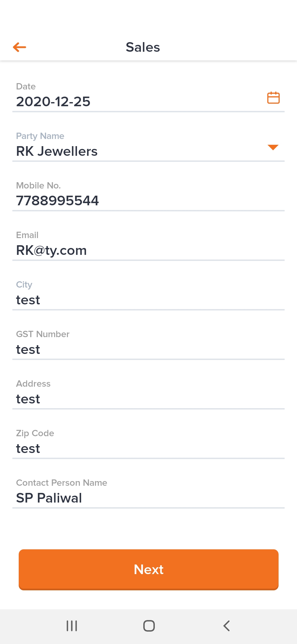Select the Date field value 2020-12-25

coord(53,102)
